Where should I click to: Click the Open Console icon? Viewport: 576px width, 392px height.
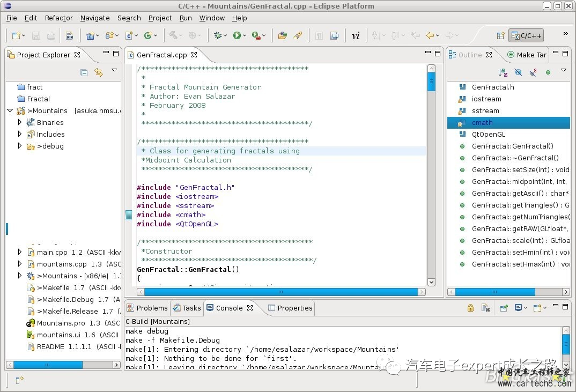(537, 308)
